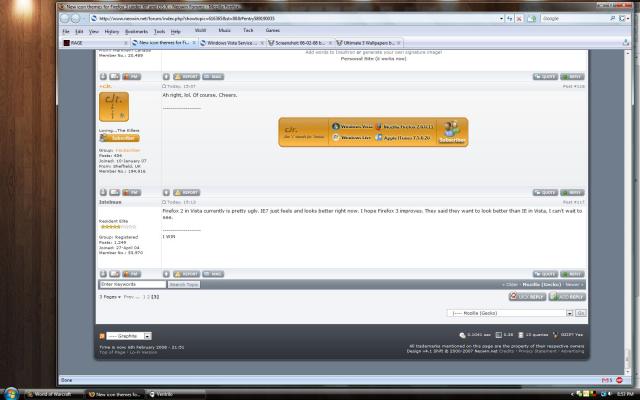
Task: Open the Graphite skin selector dropdown
Action: (148, 336)
